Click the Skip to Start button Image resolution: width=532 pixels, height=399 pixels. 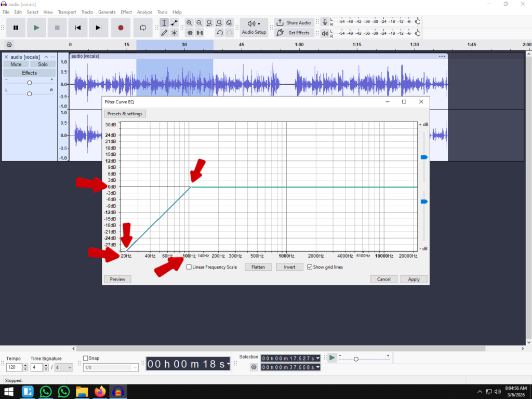[78, 28]
